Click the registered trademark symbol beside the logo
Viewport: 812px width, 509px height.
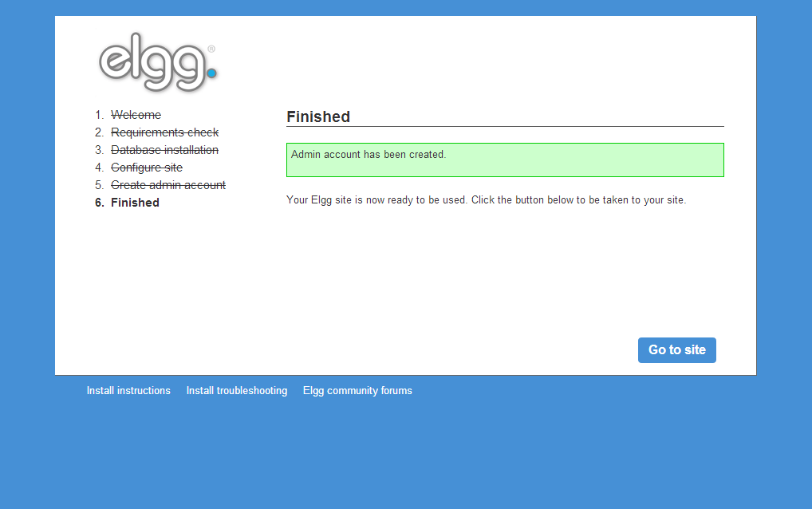click(x=211, y=49)
